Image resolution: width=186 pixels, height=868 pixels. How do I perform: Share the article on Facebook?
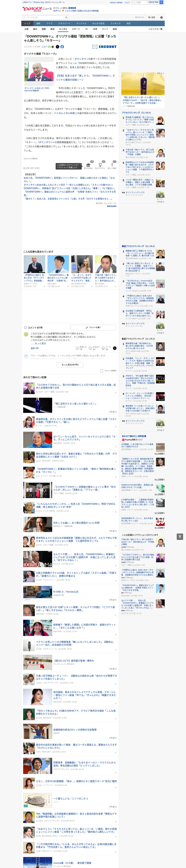click(62, 47)
